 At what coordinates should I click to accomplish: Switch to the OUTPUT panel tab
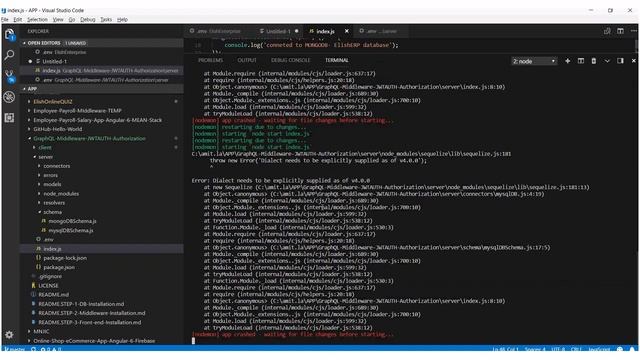[247, 60]
